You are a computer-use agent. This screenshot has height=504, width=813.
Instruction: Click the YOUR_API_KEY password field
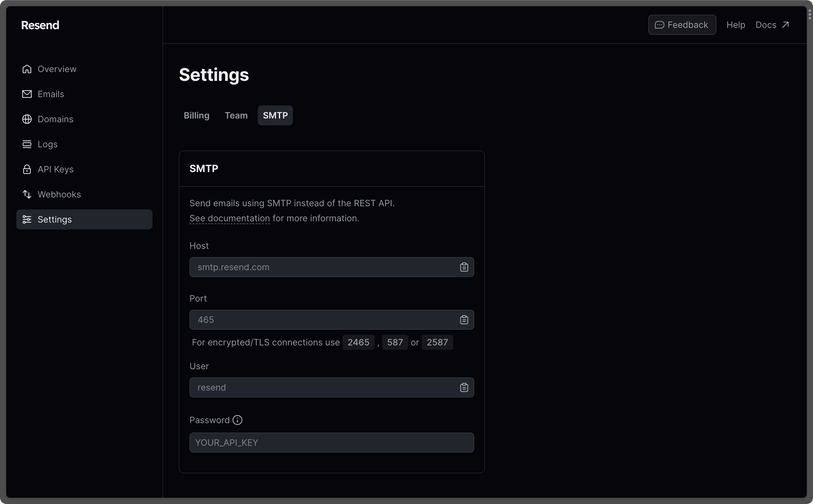click(331, 442)
